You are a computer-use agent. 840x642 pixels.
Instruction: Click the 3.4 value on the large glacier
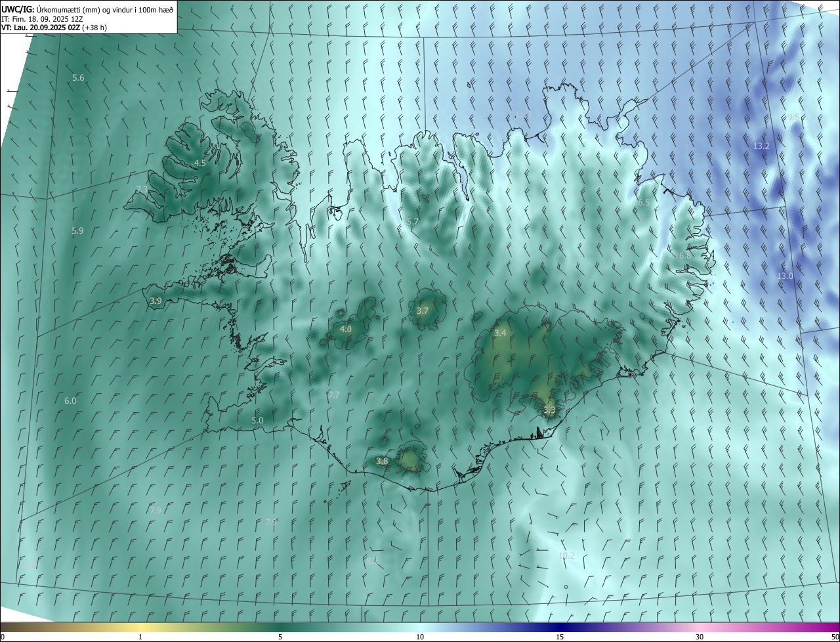pyautogui.click(x=500, y=333)
